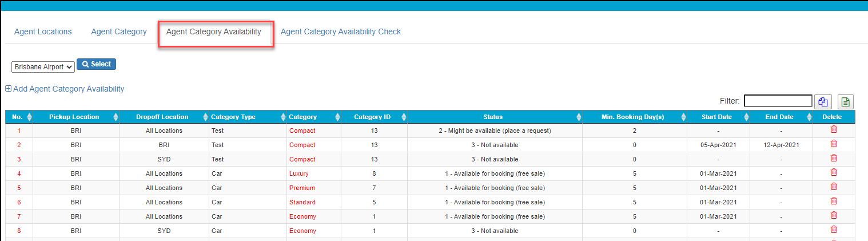Delete row 2 with Not available status
This screenshot has width=868, height=241.
click(x=833, y=144)
